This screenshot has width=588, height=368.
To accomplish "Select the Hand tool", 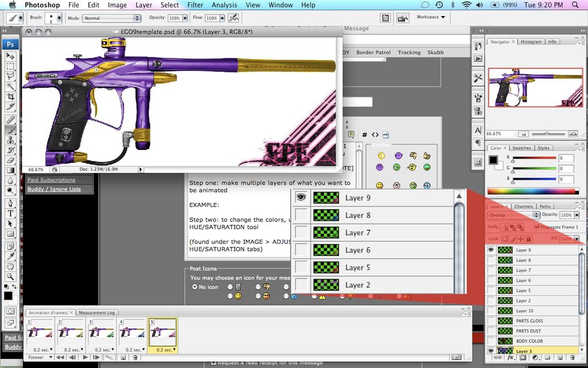I will pyautogui.click(x=10, y=267).
